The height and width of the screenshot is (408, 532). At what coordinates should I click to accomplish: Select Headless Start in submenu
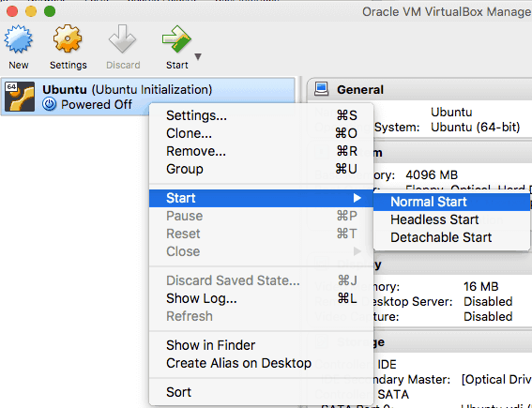click(x=451, y=219)
